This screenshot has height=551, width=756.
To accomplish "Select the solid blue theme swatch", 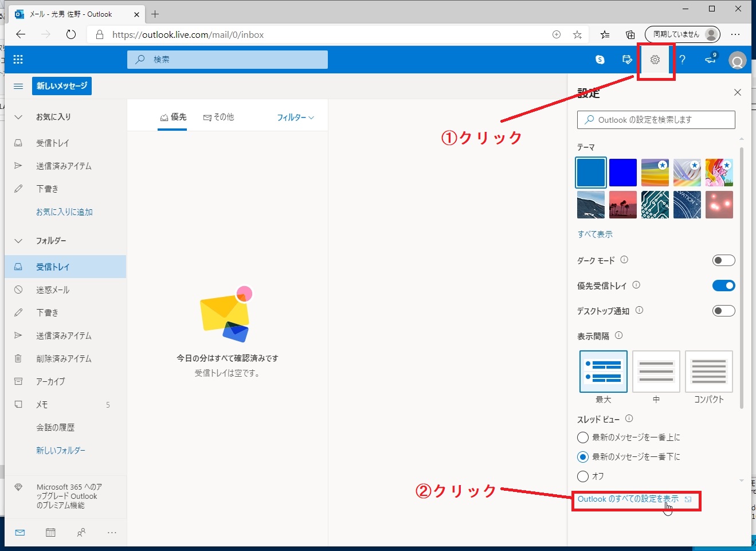I will (x=623, y=172).
